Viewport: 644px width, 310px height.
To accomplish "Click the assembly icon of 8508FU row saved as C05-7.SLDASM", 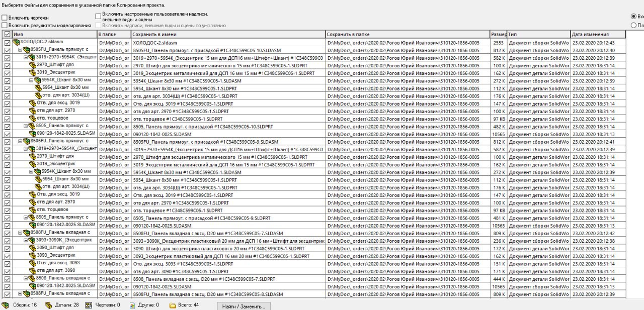I will tap(27, 233).
